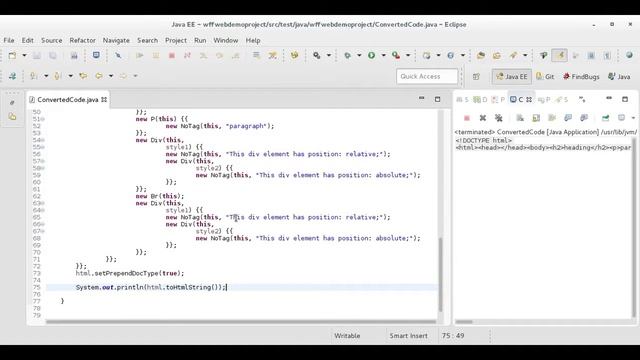Click the Remove Launch icon in Console
This screenshot has height=360, width=640.
(x=483, y=118)
